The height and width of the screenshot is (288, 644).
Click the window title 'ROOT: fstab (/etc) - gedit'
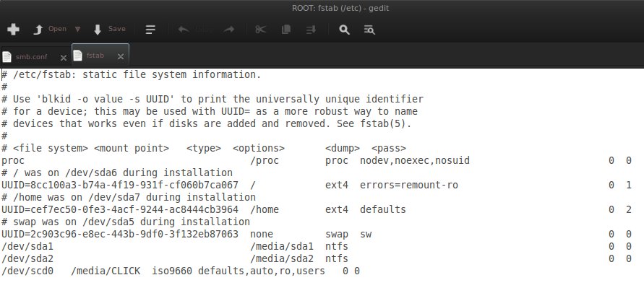[340, 8]
